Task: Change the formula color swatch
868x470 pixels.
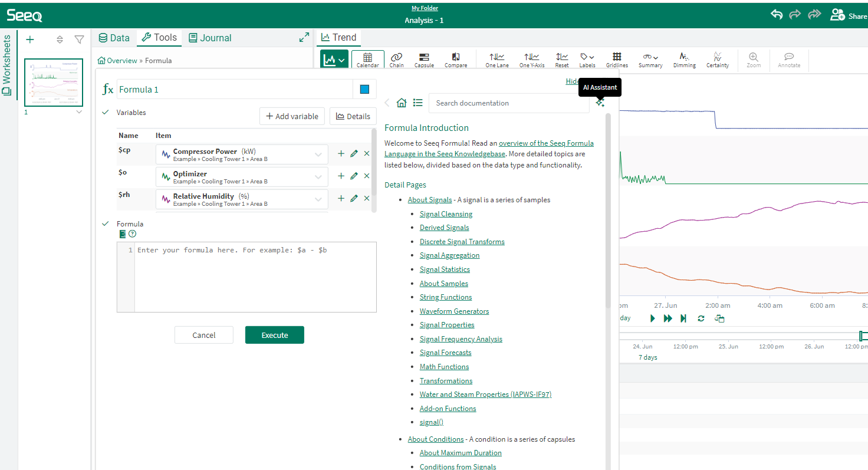Action: pos(364,89)
